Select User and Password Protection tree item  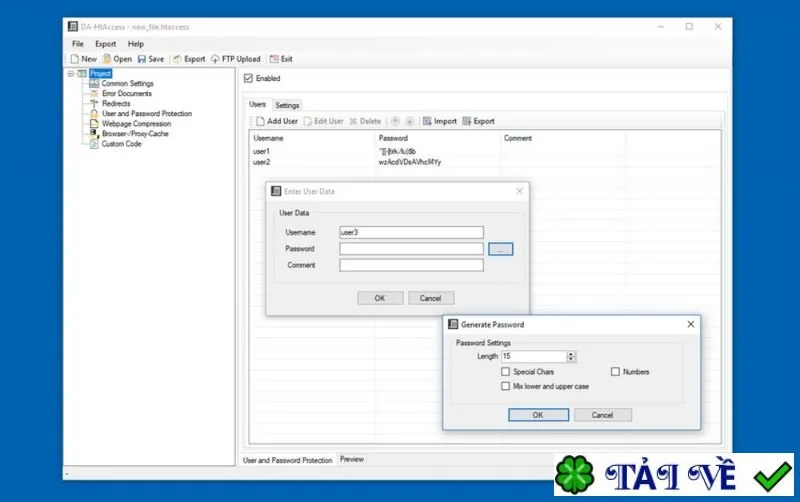147,114
